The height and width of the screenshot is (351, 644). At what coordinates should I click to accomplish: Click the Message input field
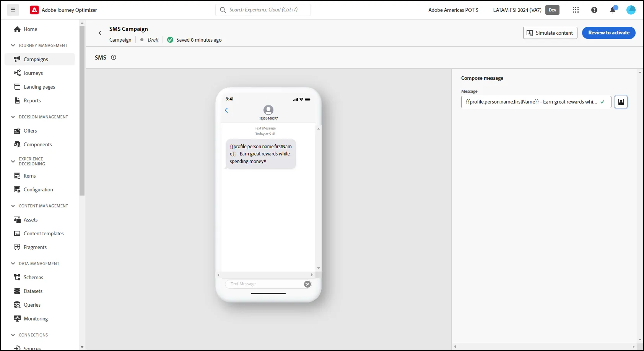[x=536, y=102]
